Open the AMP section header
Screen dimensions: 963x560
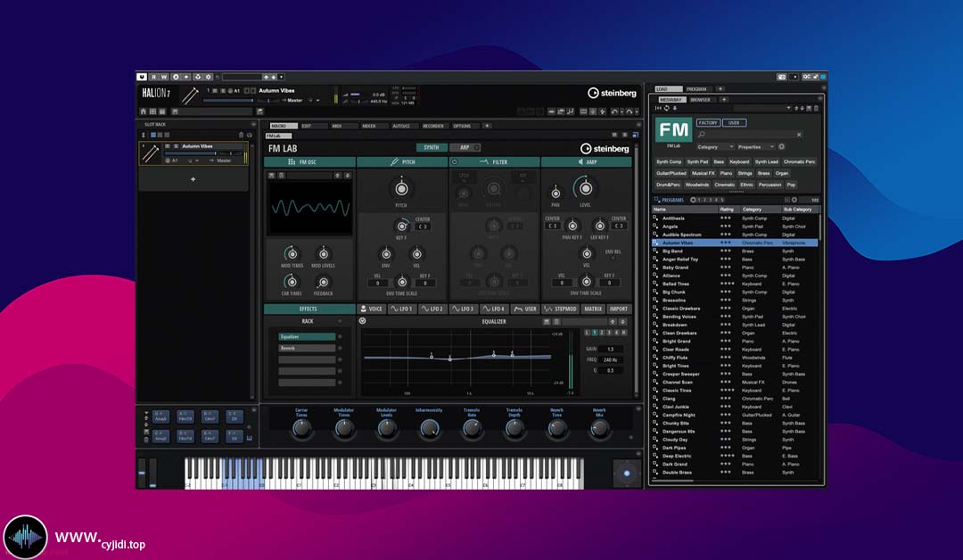pyautogui.click(x=586, y=162)
